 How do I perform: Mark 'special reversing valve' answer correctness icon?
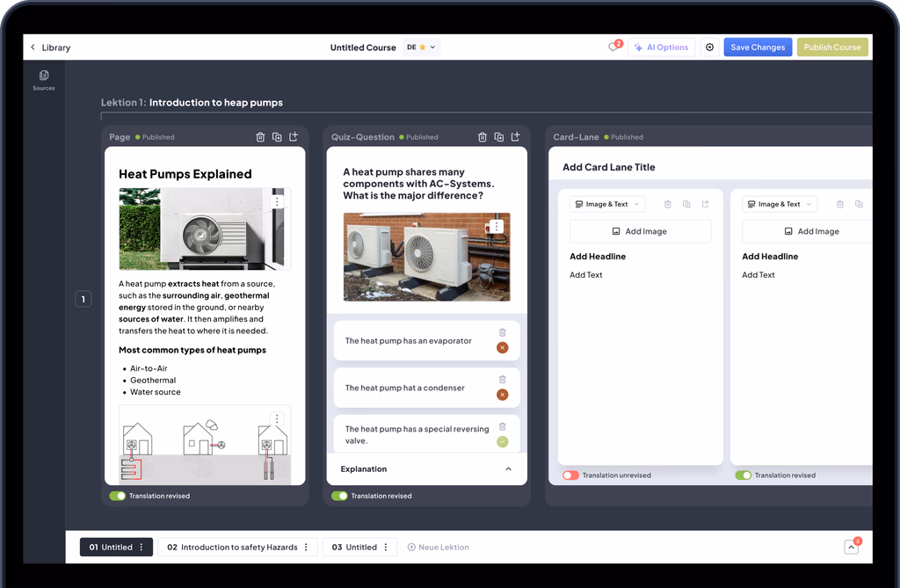click(x=503, y=442)
